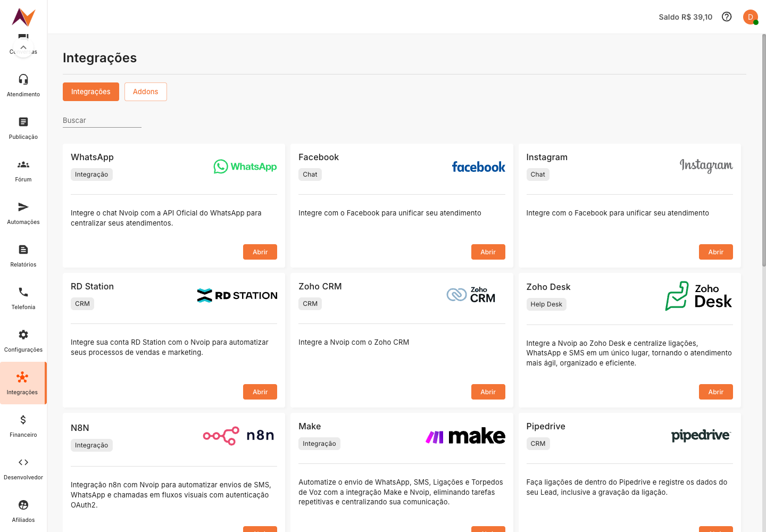
Task: Click the Help Desk tag on Zoho Desk
Action: coord(546,304)
